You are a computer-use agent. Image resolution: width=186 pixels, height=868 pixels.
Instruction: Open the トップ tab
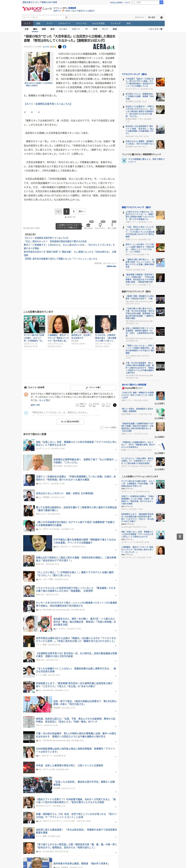coord(27,23)
